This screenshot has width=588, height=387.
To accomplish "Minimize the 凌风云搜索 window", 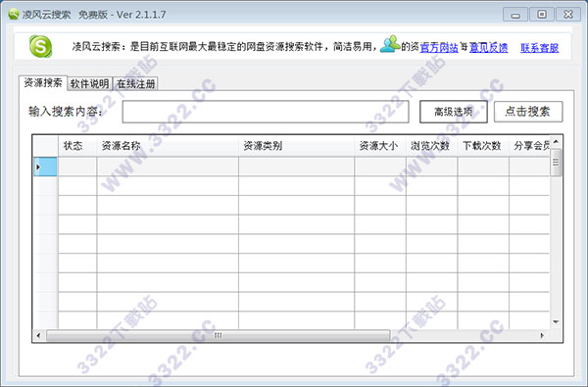I will click(515, 15).
